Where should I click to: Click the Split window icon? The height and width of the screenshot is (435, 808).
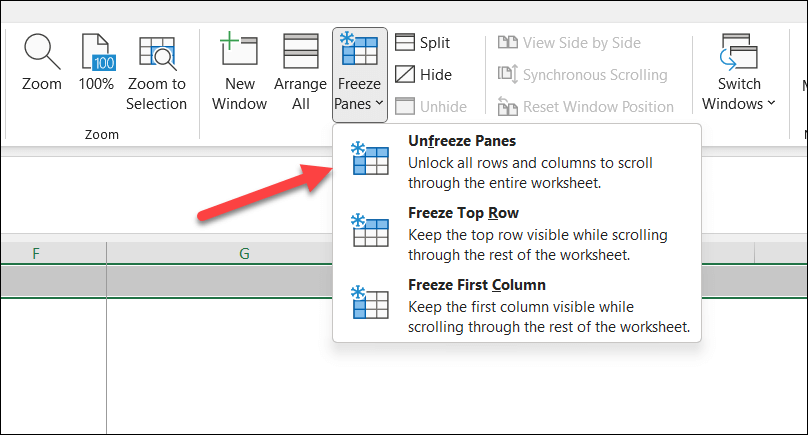tap(405, 43)
